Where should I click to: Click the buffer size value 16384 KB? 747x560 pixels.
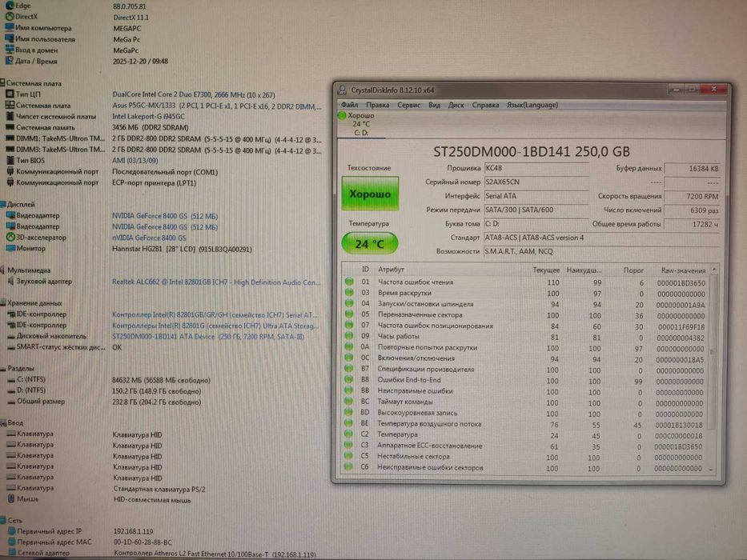(692, 169)
